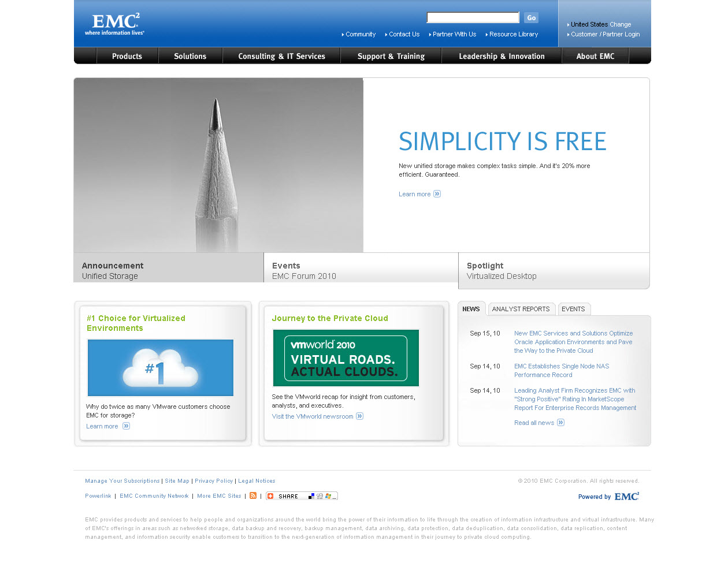Open the Solutions menu

190,56
